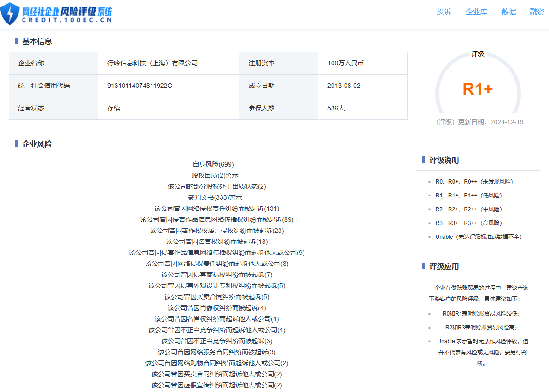View 网络侵权责任纠纷而被起诉(131) risk item
The height and width of the screenshot is (392, 549).
point(216,208)
